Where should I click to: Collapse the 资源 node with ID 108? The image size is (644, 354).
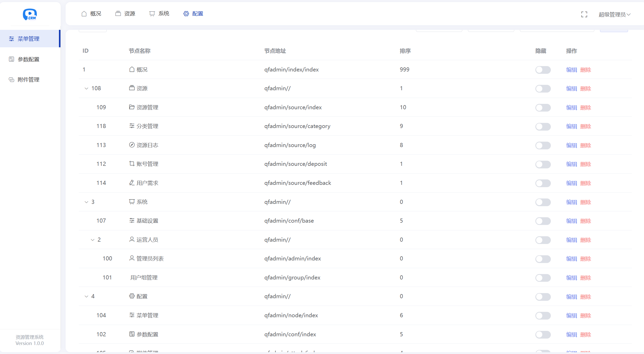click(x=86, y=88)
